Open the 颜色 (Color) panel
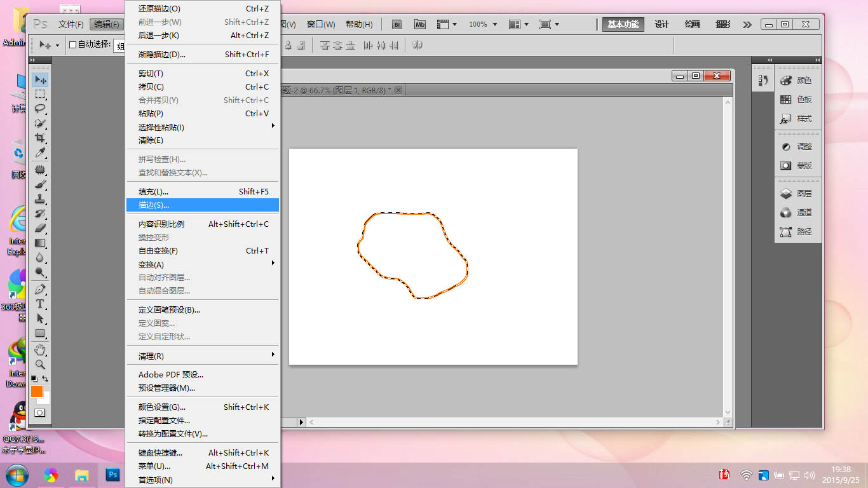 tap(797, 81)
